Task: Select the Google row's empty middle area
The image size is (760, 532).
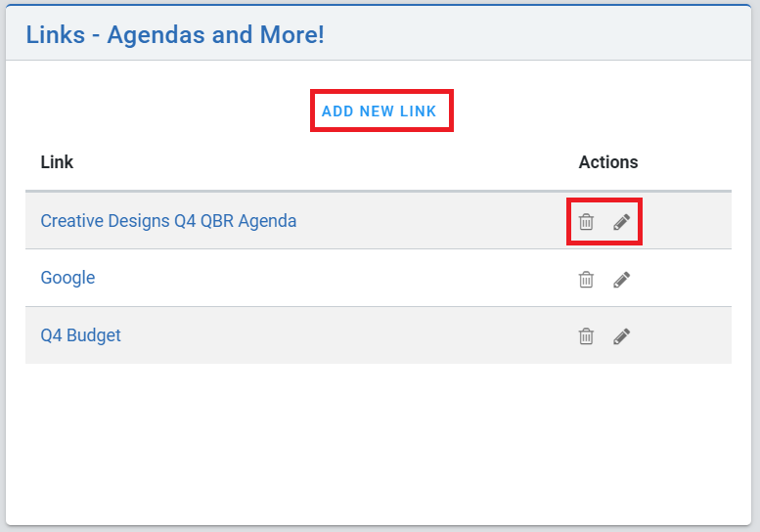Action: [335, 278]
